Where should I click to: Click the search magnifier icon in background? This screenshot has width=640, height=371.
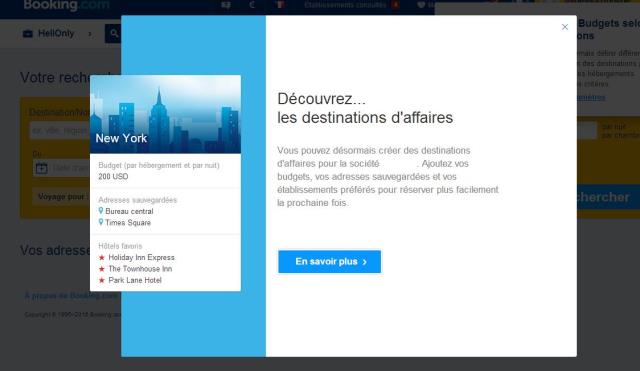[x=113, y=33]
